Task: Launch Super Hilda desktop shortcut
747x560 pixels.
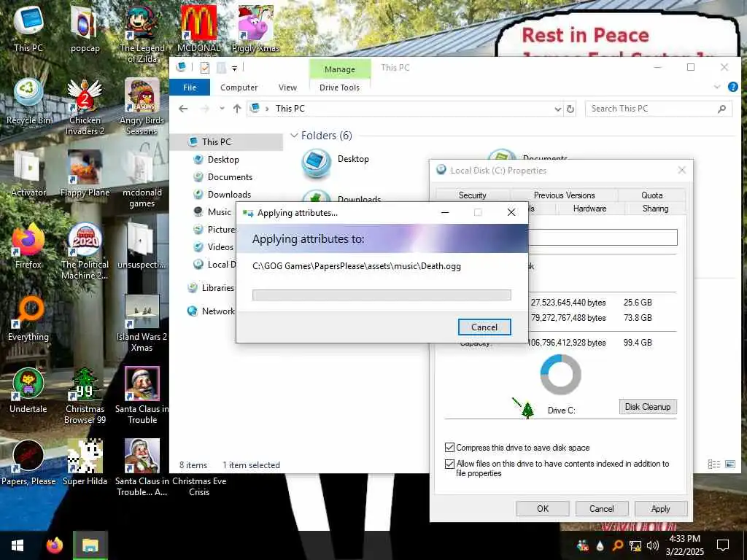Action: (85, 463)
